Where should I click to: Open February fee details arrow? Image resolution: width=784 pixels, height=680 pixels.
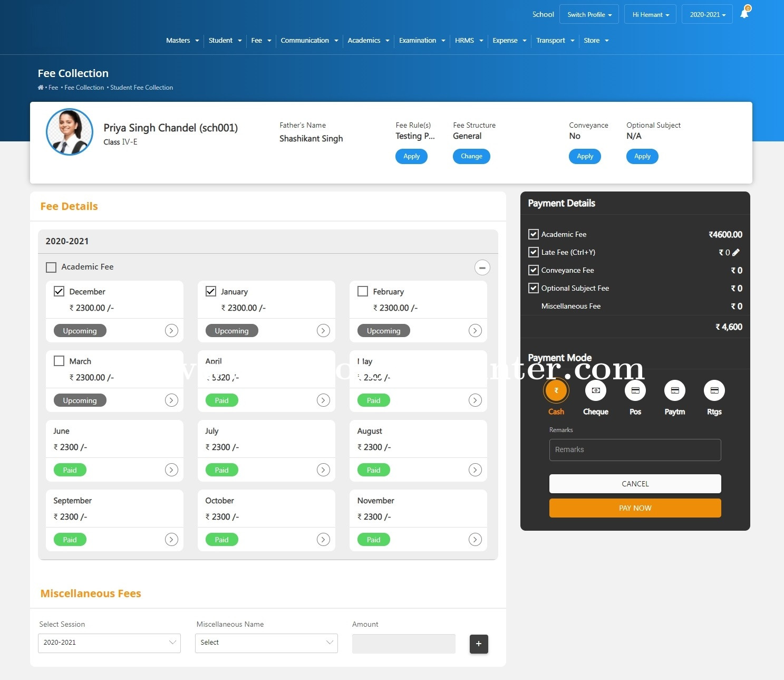pyautogui.click(x=475, y=331)
